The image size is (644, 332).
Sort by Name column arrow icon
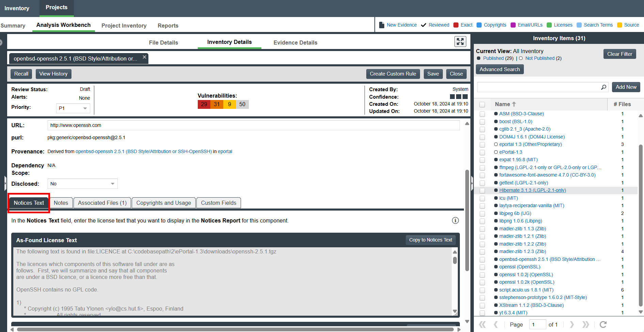tap(514, 104)
